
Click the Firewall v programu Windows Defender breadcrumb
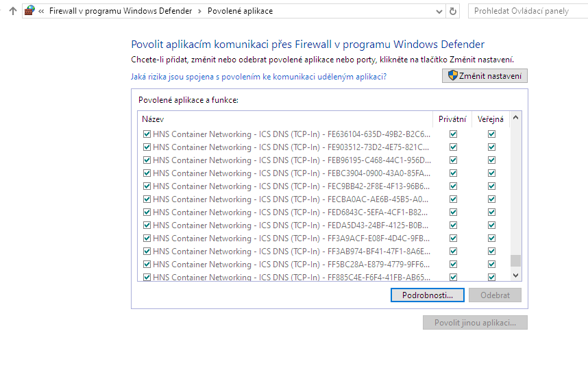[121, 11]
